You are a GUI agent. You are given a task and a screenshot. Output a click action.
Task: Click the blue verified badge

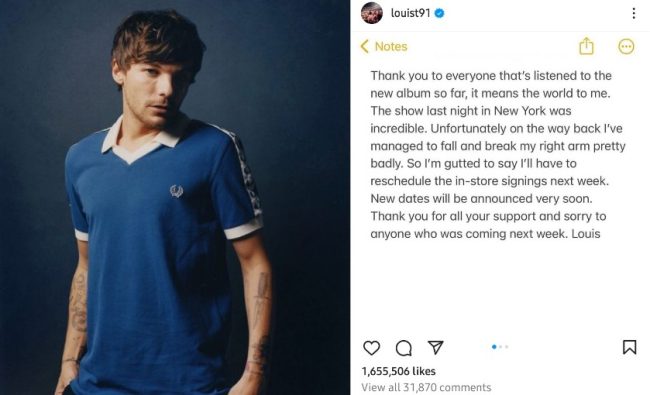(439, 13)
